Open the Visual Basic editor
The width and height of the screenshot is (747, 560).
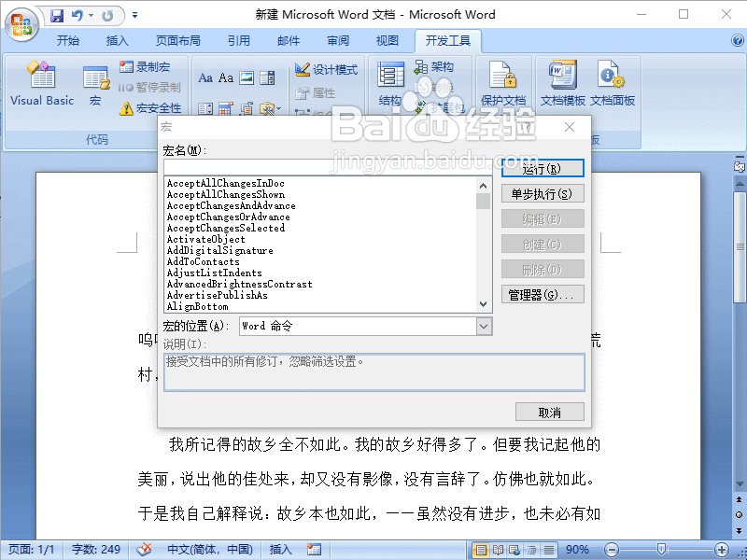coord(42,83)
